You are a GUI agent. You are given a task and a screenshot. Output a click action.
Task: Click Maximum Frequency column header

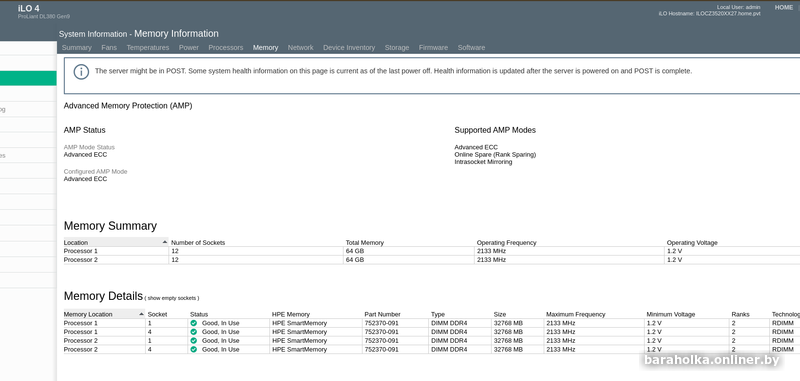point(576,314)
